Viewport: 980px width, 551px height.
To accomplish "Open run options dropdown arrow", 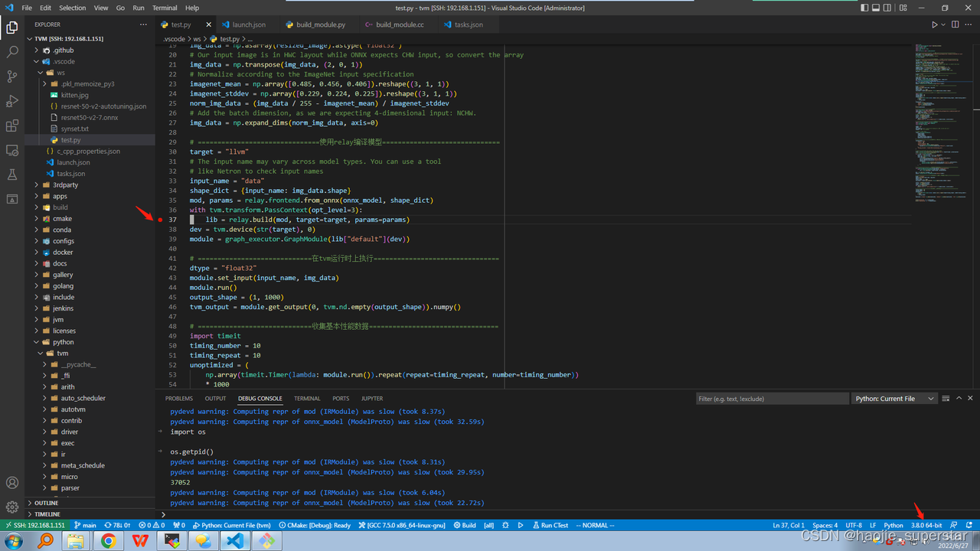I will pos(943,24).
